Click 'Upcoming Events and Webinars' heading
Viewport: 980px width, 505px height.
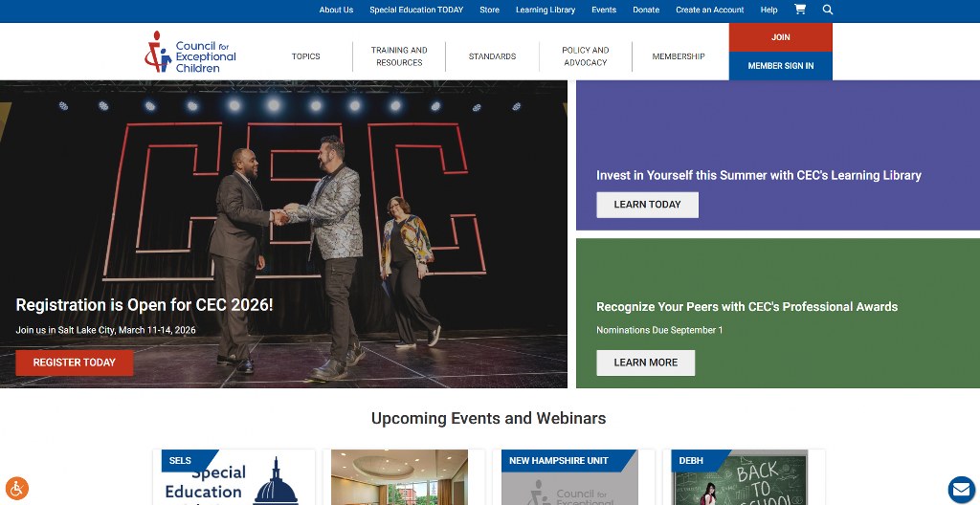click(x=489, y=418)
